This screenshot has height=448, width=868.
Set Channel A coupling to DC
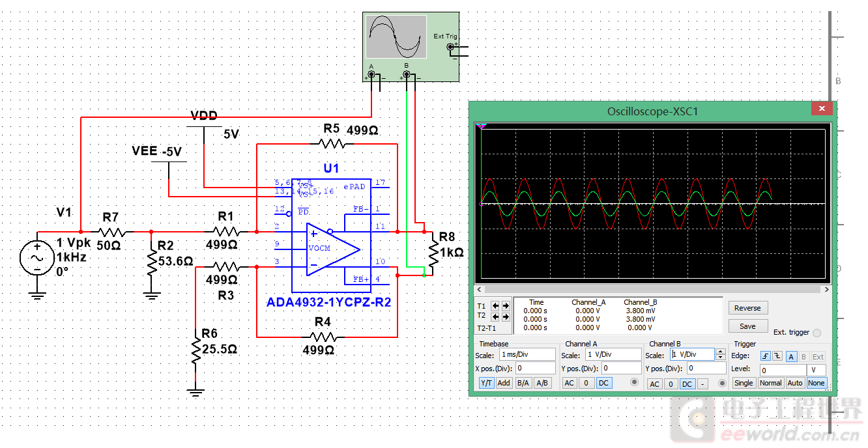pyautogui.click(x=603, y=383)
